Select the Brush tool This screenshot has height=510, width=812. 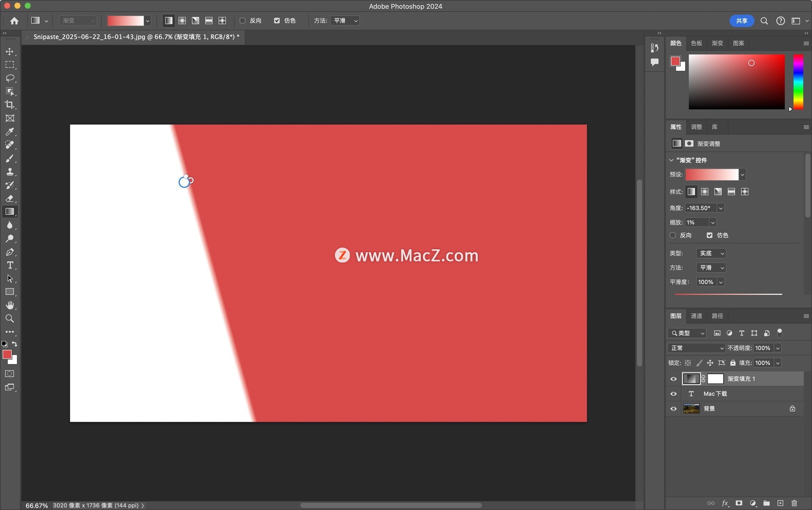click(10, 158)
